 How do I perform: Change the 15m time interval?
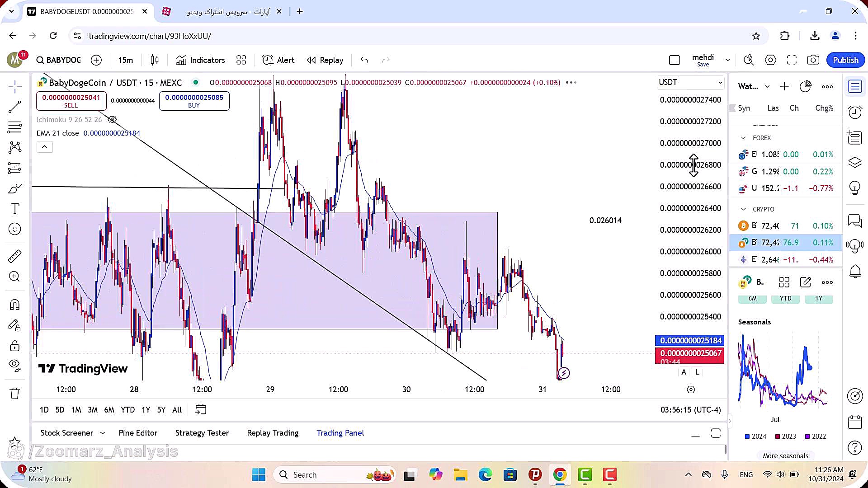point(126,60)
